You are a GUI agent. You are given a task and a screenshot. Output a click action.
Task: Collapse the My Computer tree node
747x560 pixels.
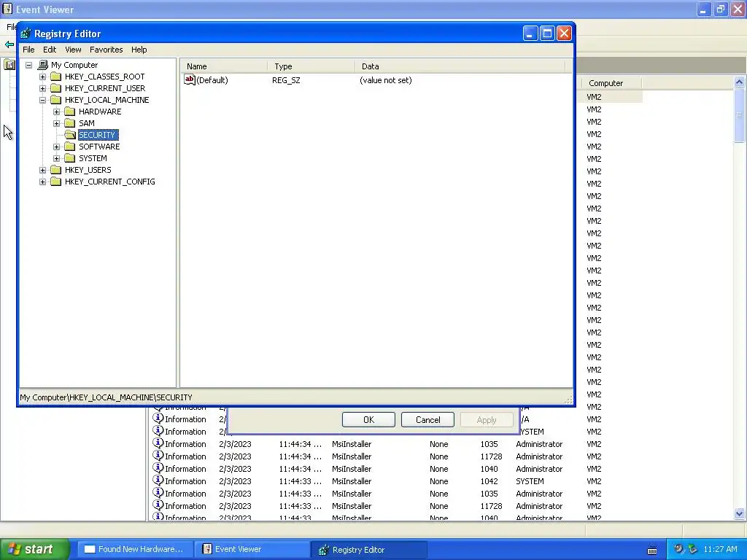[28, 65]
